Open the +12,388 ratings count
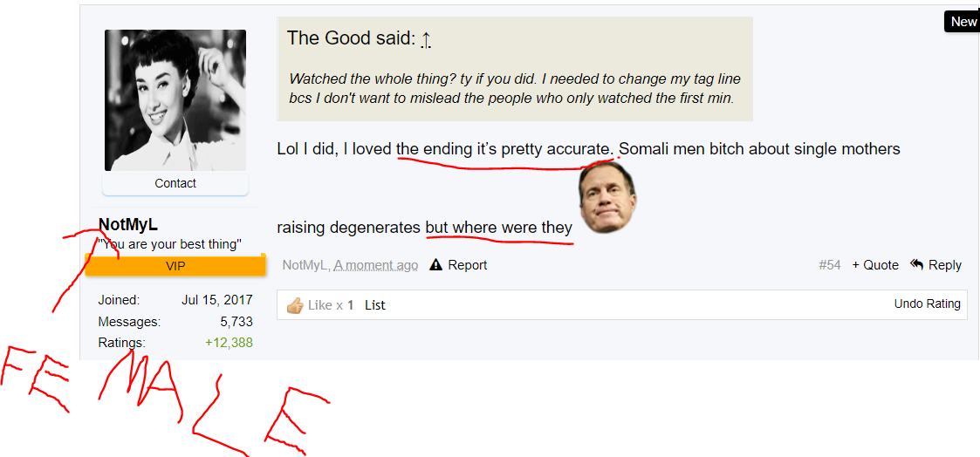 [229, 343]
